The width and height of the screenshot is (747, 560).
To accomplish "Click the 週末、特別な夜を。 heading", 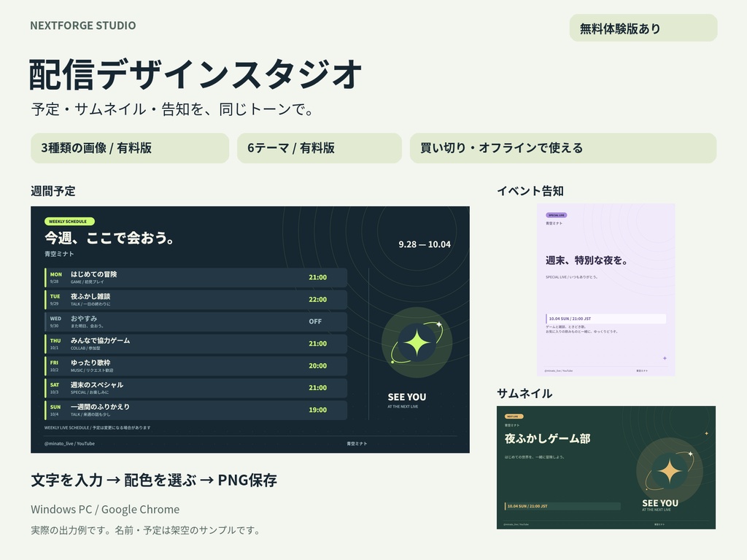I will click(587, 260).
